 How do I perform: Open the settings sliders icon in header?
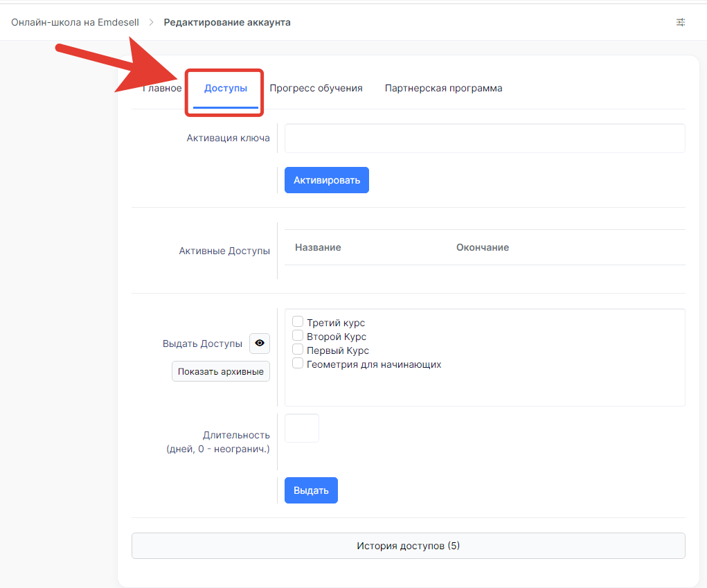(x=681, y=22)
